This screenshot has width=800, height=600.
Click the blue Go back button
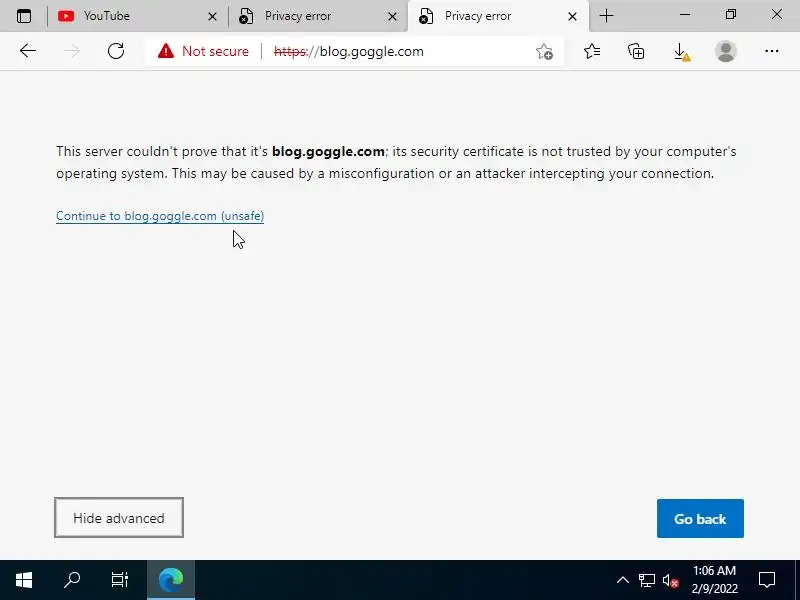coord(700,518)
